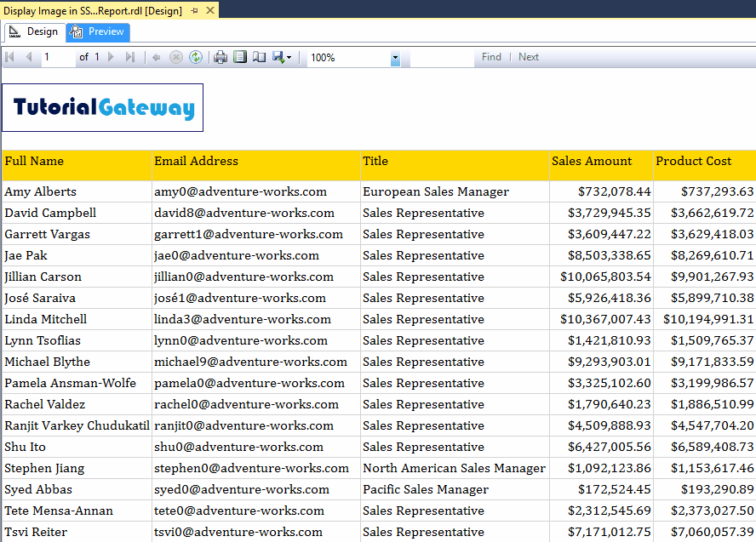This screenshot has width=756, height=542.
Task: Go to the first page of the report
Action: click(x=9, y=57)
